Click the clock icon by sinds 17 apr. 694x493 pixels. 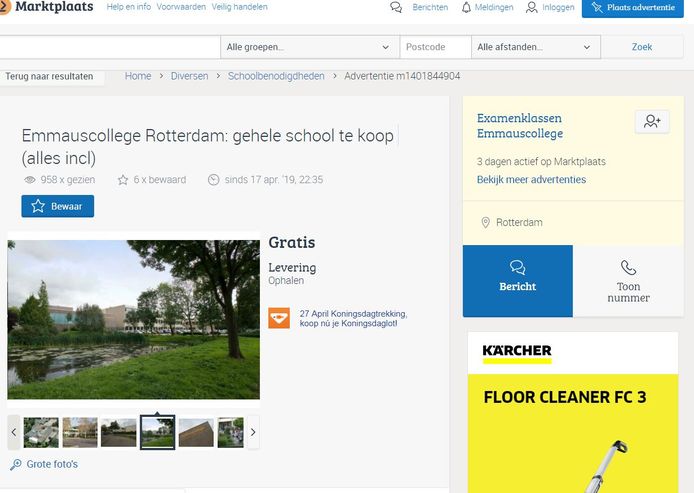click(213, 180)
